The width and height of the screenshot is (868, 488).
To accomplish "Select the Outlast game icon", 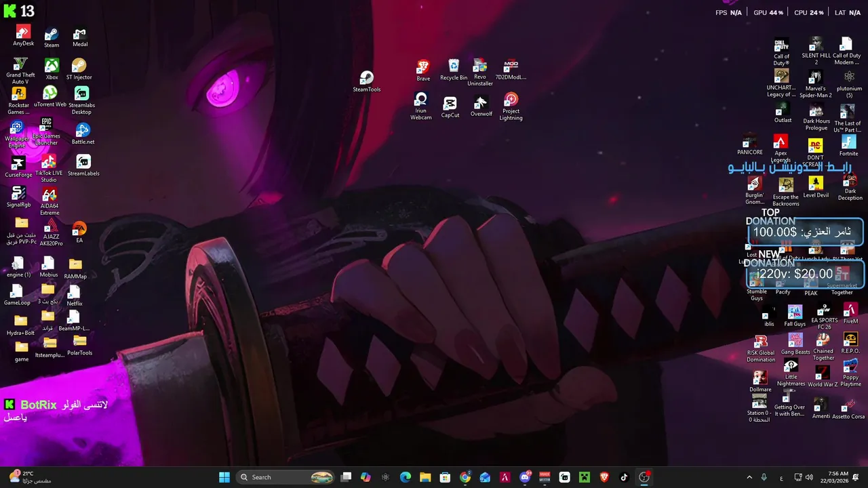I will [x=783, y=114].
